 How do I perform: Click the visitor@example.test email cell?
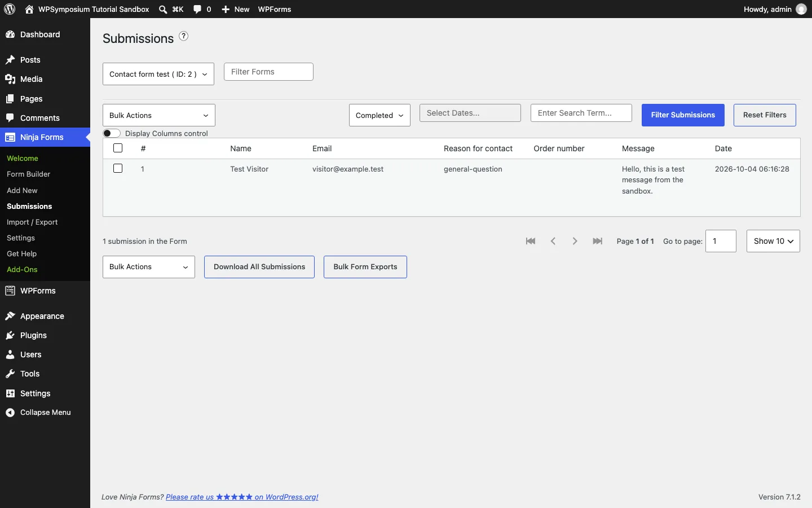point(348,169)
